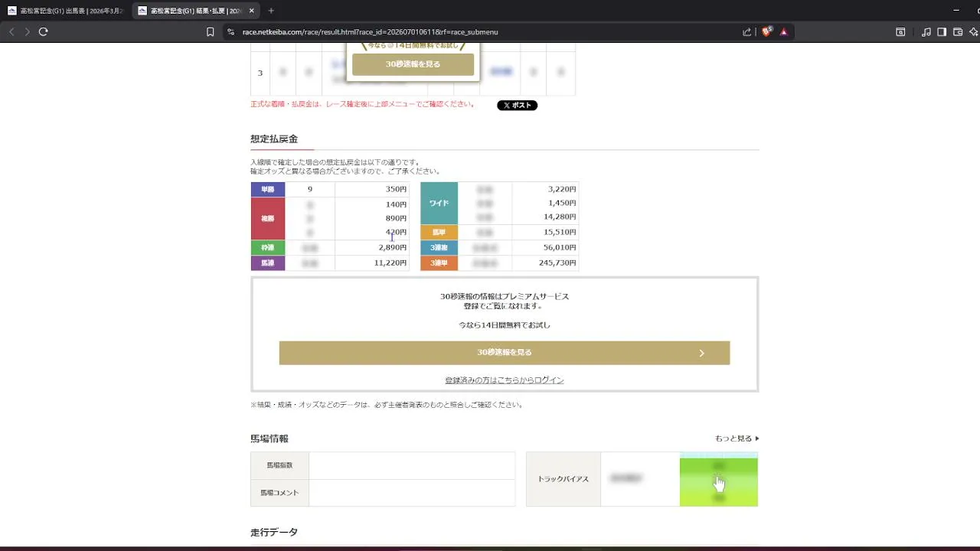Post to X with ポスト button
This screenshot has width=980, height=551.
[518, 106]
